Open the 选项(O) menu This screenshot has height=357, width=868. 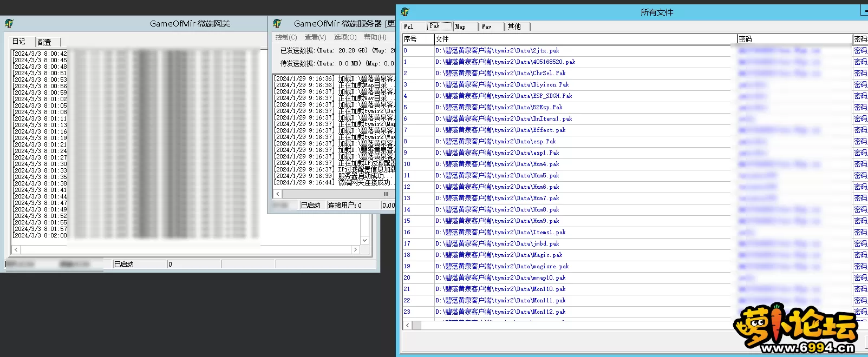pyautogui.click(x=345, y=37)
